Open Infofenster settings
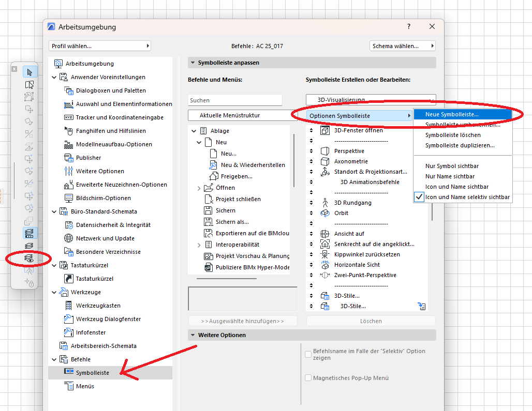 pyautogui.click(x=90, y=332)
